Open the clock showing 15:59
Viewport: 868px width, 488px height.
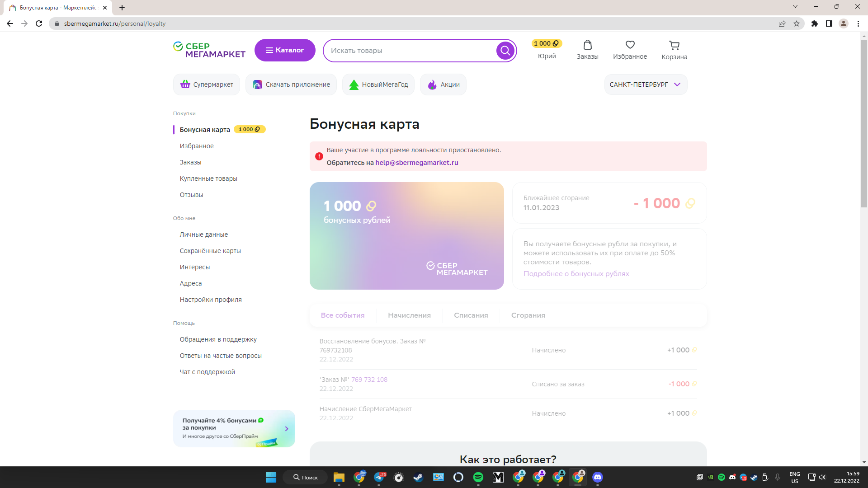[x=846, y=477]
